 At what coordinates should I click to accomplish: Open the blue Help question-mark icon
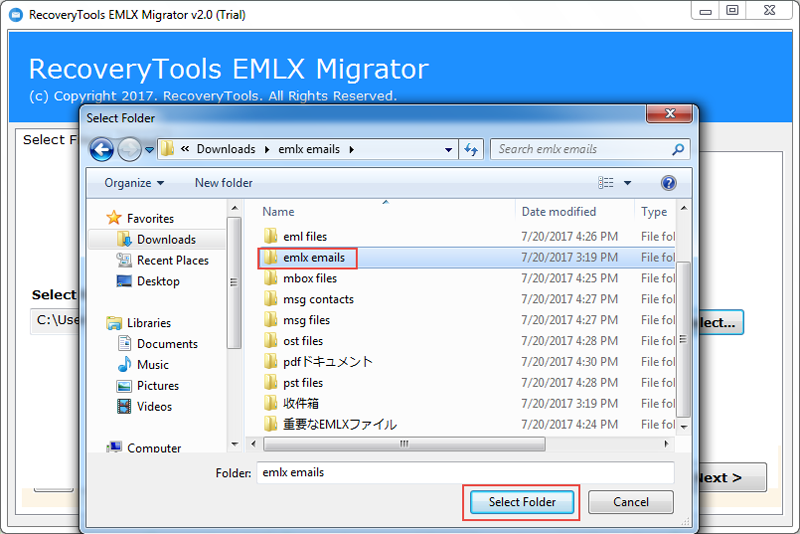[668, 183]
